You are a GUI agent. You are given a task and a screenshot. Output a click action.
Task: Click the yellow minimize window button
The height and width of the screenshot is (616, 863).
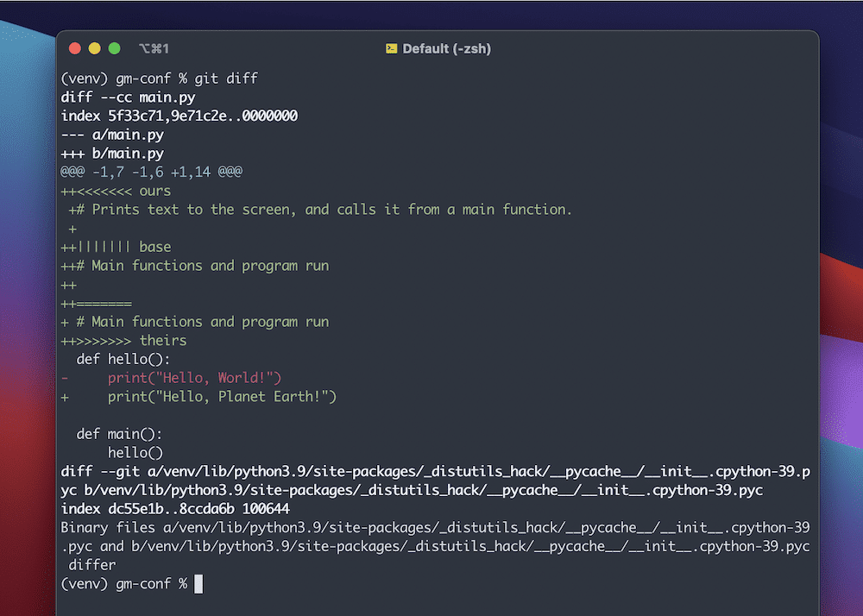(95, 49)
